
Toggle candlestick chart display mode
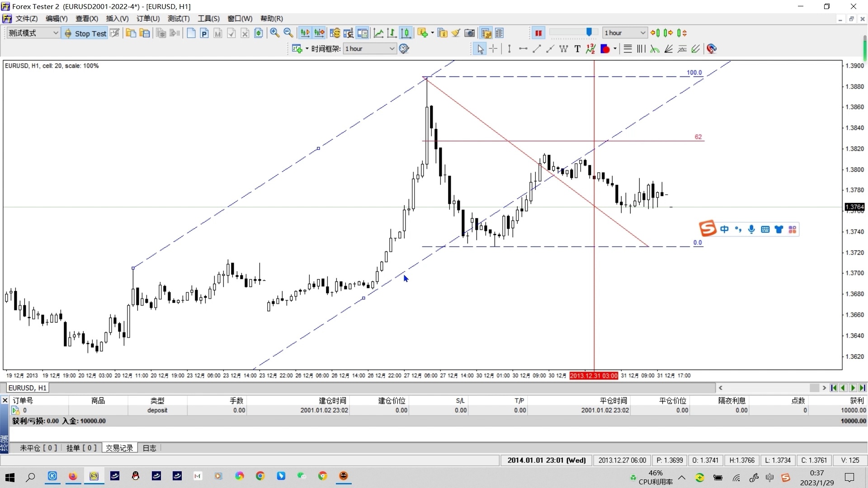(x=406, y=33)
